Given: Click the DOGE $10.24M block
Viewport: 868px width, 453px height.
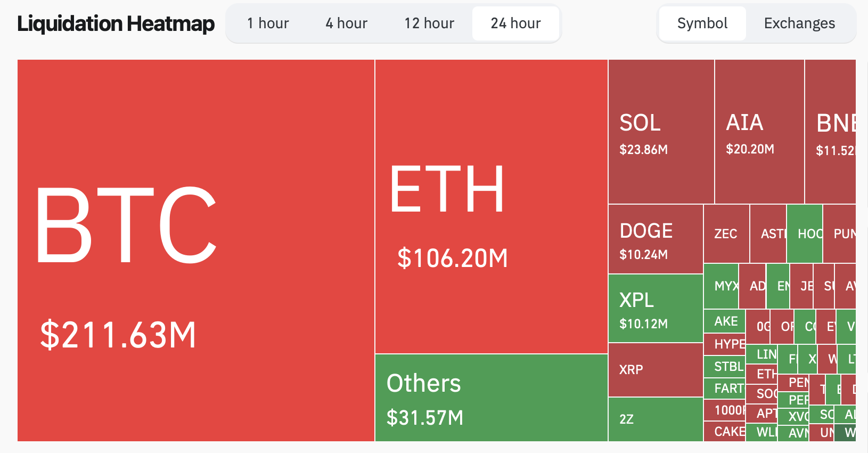Looking at the screenshot, I should [656, 239].
